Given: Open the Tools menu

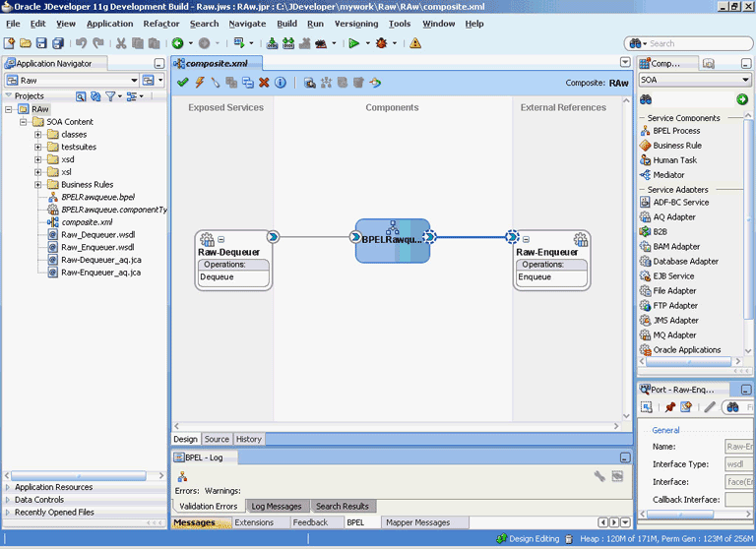Looking at the screenshot, I should click(400, 24).
